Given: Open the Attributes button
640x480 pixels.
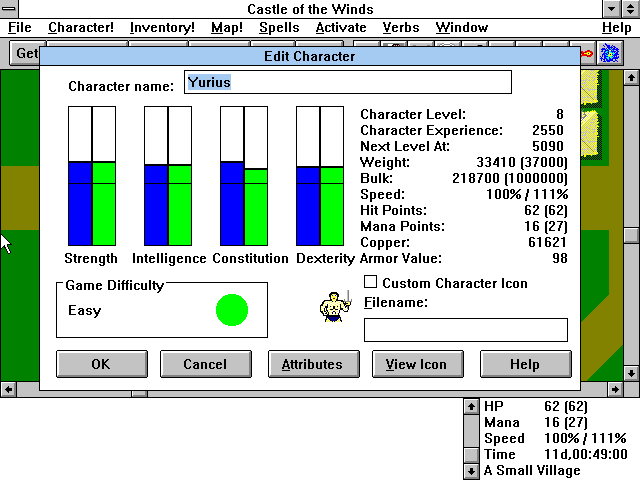Looking at the screenshot, I should point(313,364).
